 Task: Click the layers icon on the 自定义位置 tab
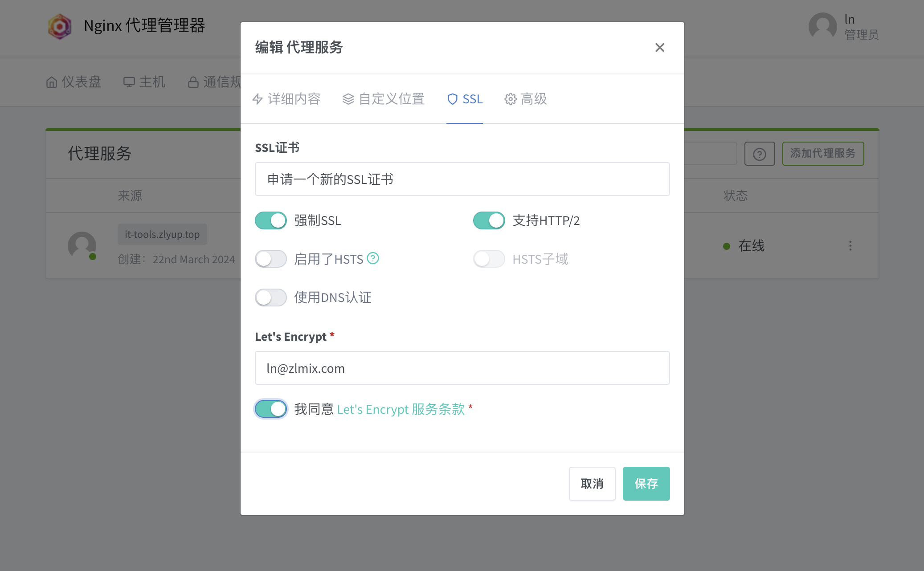point(348,99)
